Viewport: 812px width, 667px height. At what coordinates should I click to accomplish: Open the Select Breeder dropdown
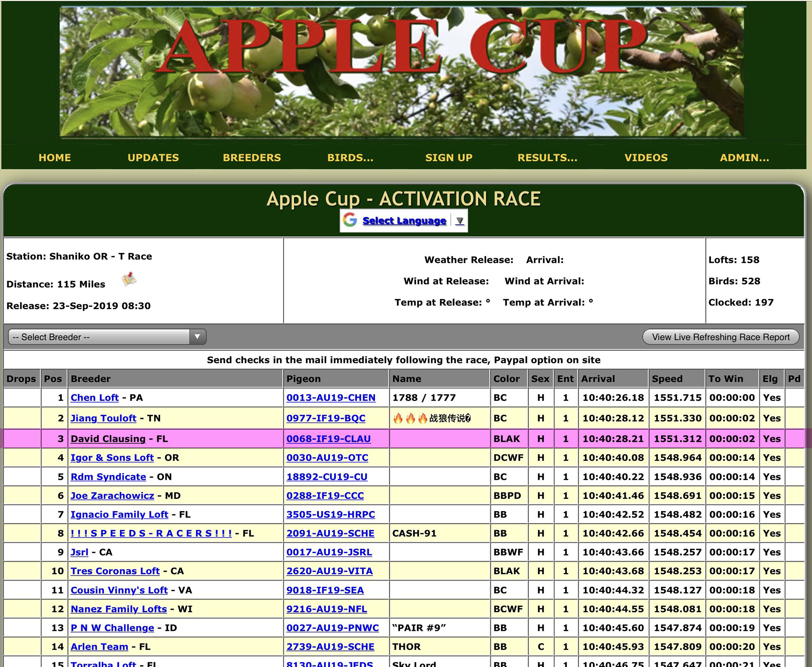[x=107, y=337]
